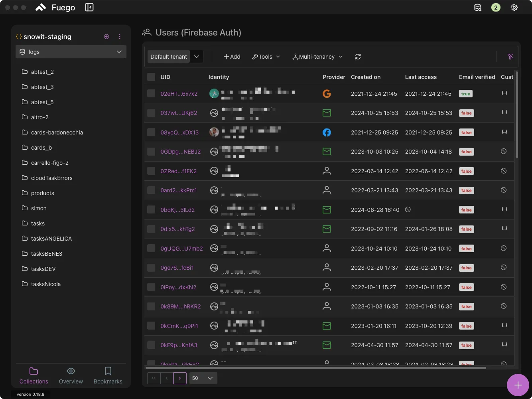Click the Add button to create a user

point(232,56)
